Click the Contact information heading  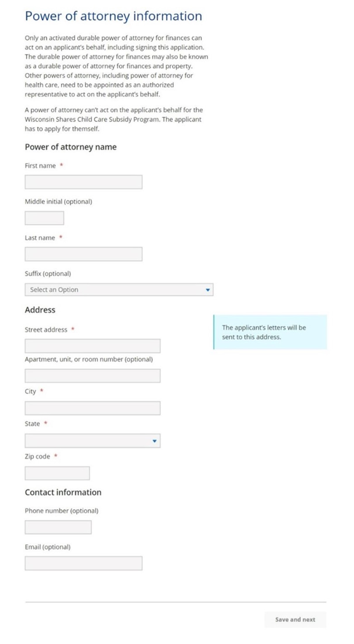point(63,492)
